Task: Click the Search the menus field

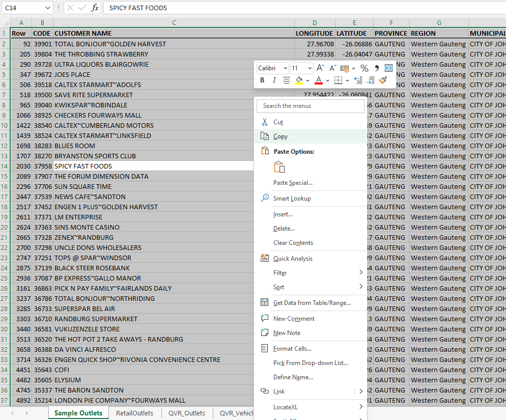Action: click(311, 106)
